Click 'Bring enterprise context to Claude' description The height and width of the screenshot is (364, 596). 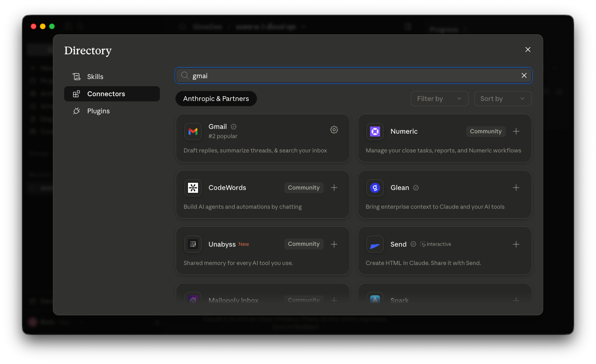click(435, 207)
